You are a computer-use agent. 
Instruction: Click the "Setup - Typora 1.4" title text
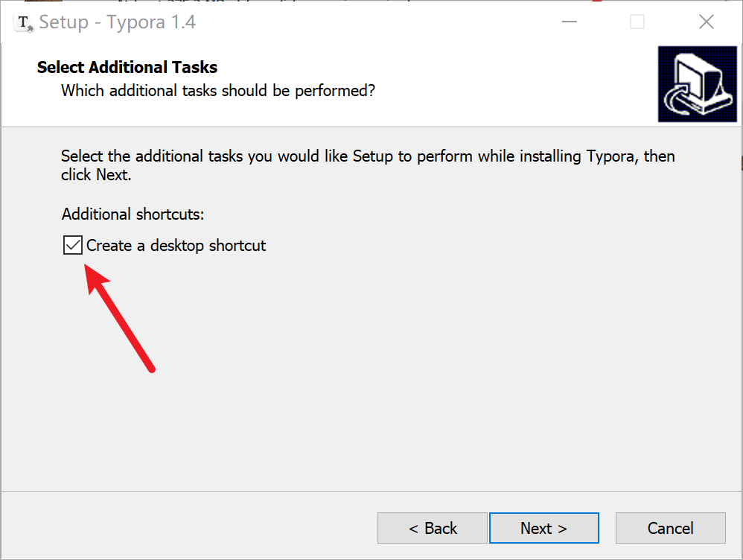point(118,22)
